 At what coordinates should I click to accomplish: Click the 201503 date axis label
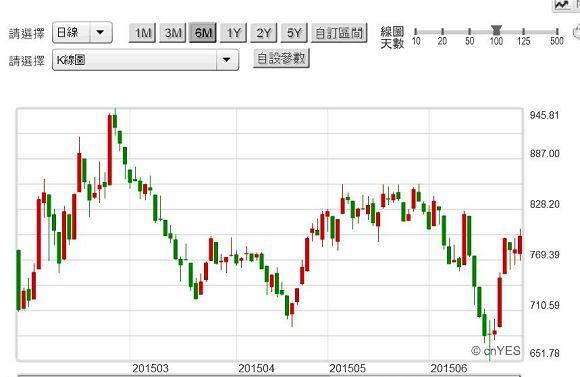(150, 368)
